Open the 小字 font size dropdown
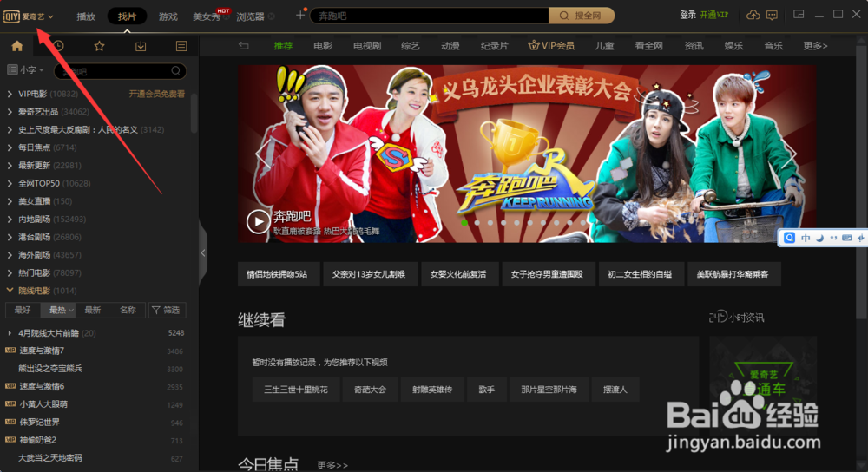Viewport: 868px width, 472px height. click(x=25, y=69)
